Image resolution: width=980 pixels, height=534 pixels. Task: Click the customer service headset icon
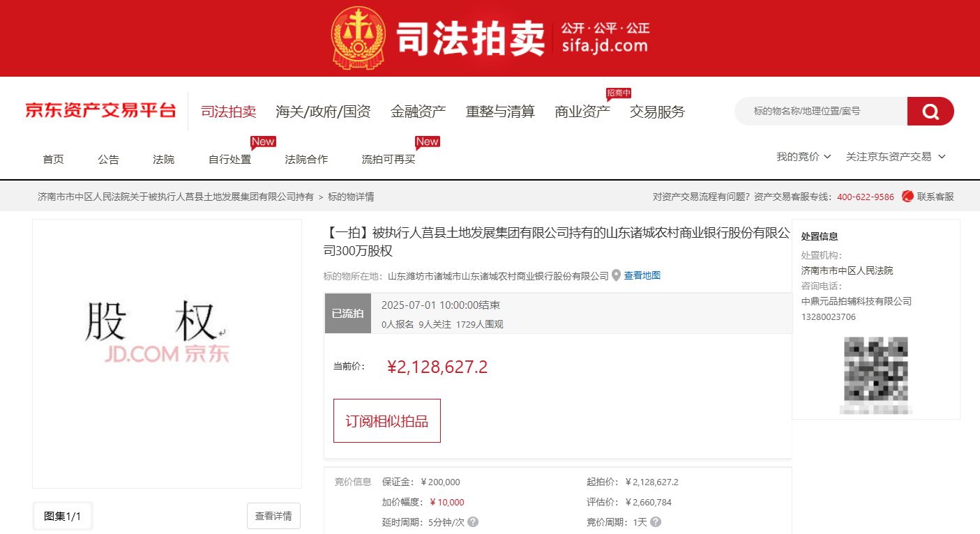907,197
